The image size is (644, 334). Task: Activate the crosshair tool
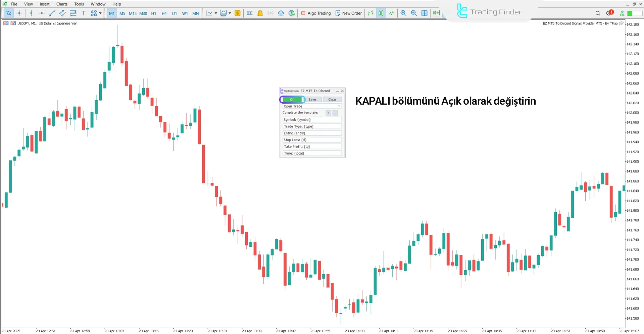click(19, 13)
